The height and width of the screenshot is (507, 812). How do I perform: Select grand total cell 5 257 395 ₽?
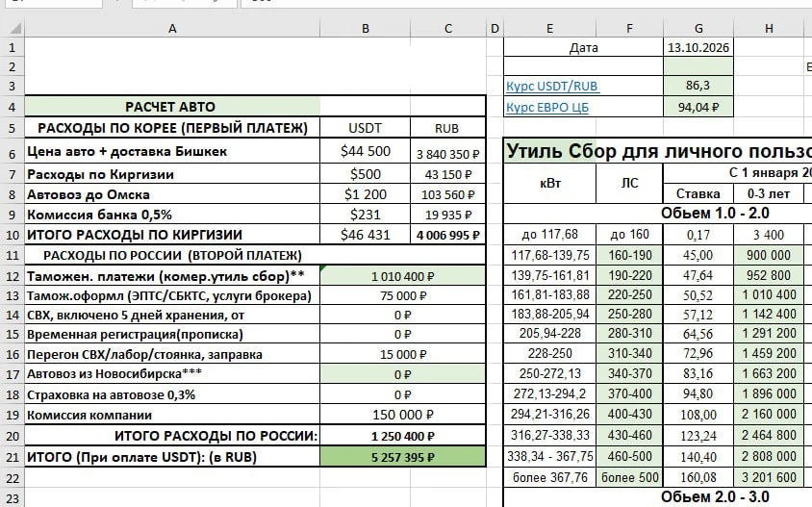click(x=402, y=457)
